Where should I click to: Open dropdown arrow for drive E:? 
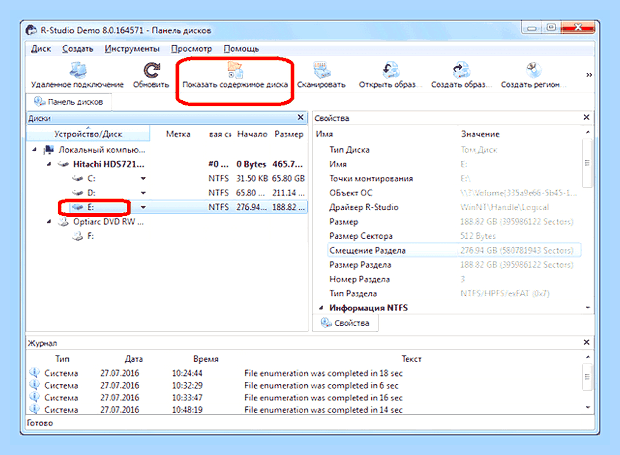tap(143, 207)
